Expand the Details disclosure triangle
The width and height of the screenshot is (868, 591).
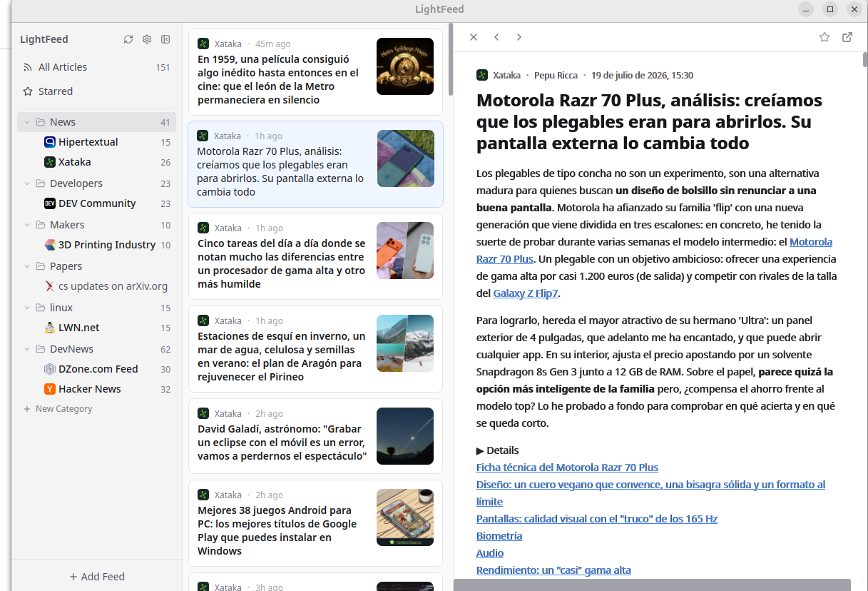click(x=480, y=450)
